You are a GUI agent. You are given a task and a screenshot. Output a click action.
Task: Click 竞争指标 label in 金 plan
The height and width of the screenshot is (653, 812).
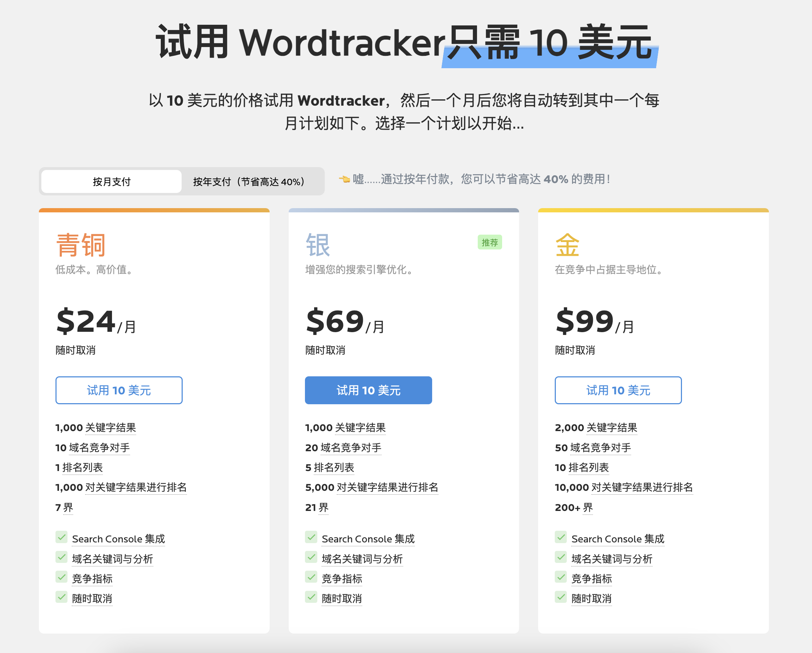tap(592, 579)
